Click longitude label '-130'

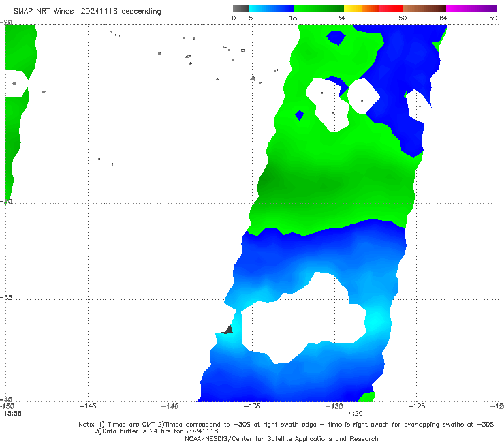pyautogui.click(x=334, y=406)
